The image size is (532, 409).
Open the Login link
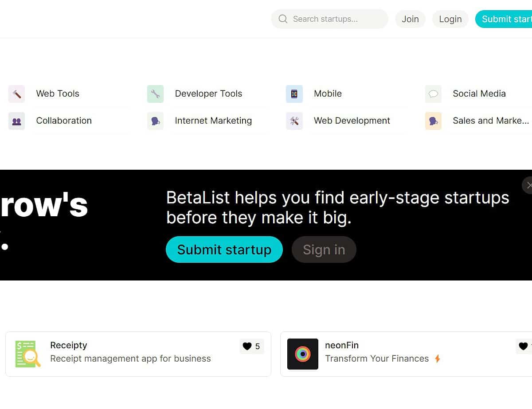coord(450,19)
